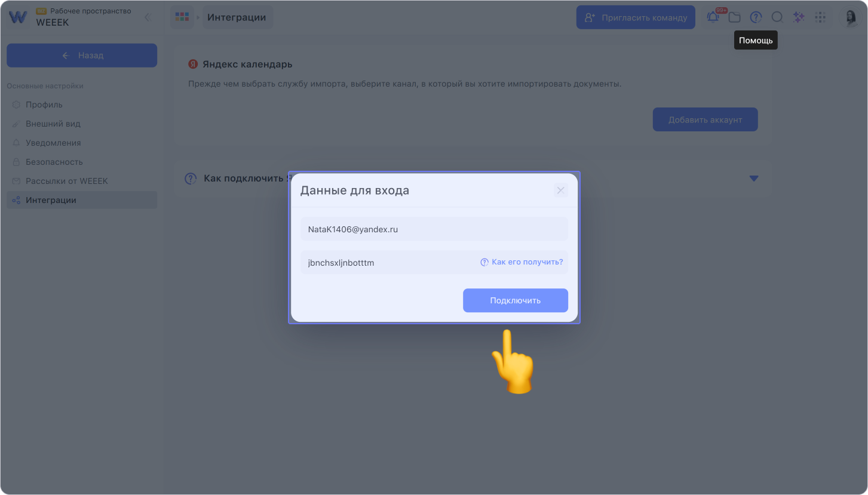Close the "Данные для входа" dialog
Screen dimensions: 868x495
coord(560,190)
